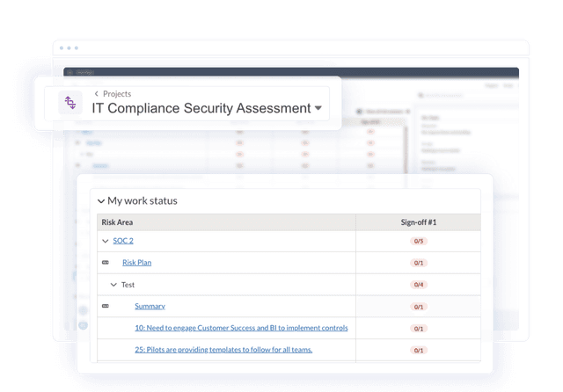Collapse the Test row chevron
563x392 pixels.
click(x=113, y=285)
